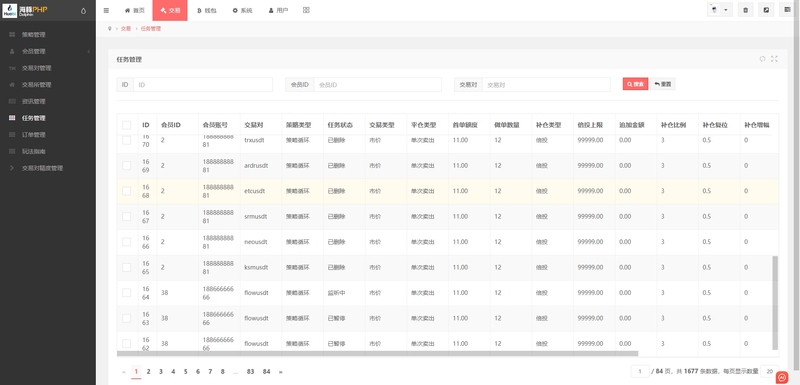Click the location pin breadcrumb icon
This screenshot has height=385, width=800.
coord(110,29)
